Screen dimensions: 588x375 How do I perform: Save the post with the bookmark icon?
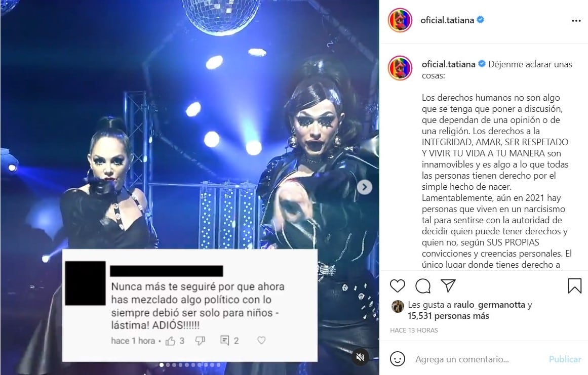[574, 286]
